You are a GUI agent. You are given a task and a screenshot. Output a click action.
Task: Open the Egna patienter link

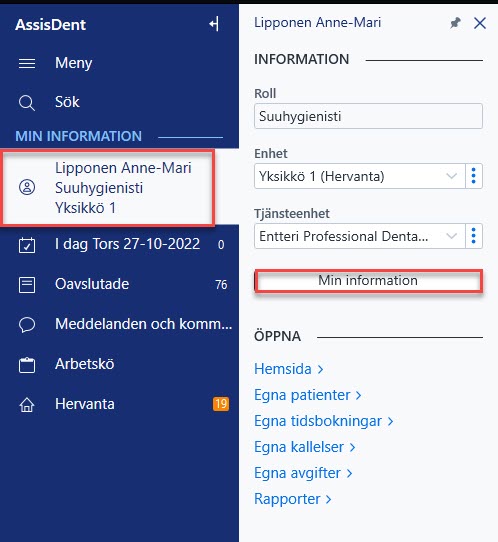pos(308,395)
